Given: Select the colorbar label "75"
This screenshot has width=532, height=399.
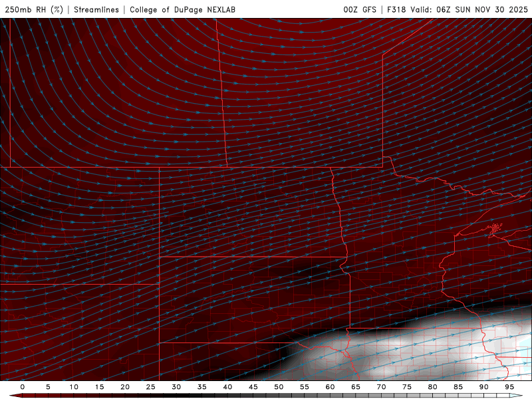Looking at the screenshot, I should (406, 387).
